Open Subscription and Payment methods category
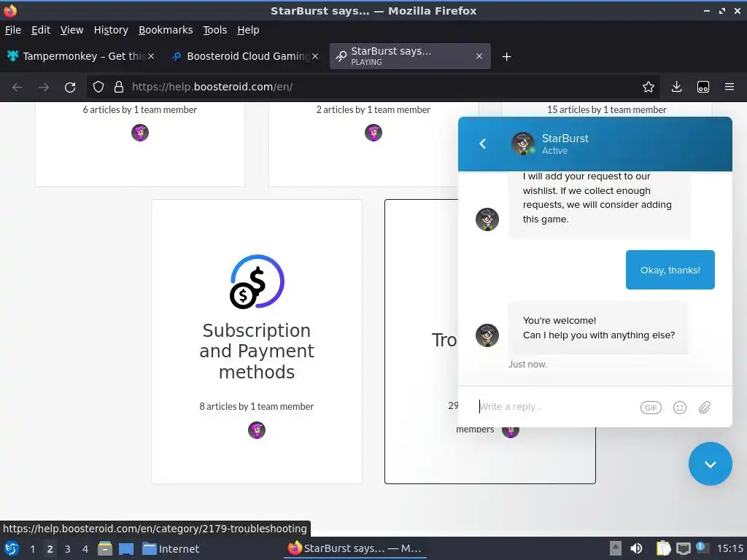The image size is (747, 560). [x=257, y=342]
